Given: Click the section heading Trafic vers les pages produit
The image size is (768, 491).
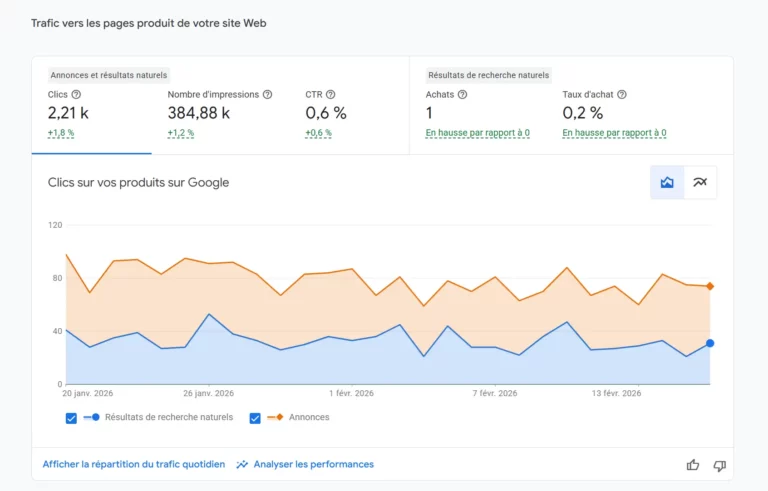Looking at the screenshot, I should [x=148, y=23].
